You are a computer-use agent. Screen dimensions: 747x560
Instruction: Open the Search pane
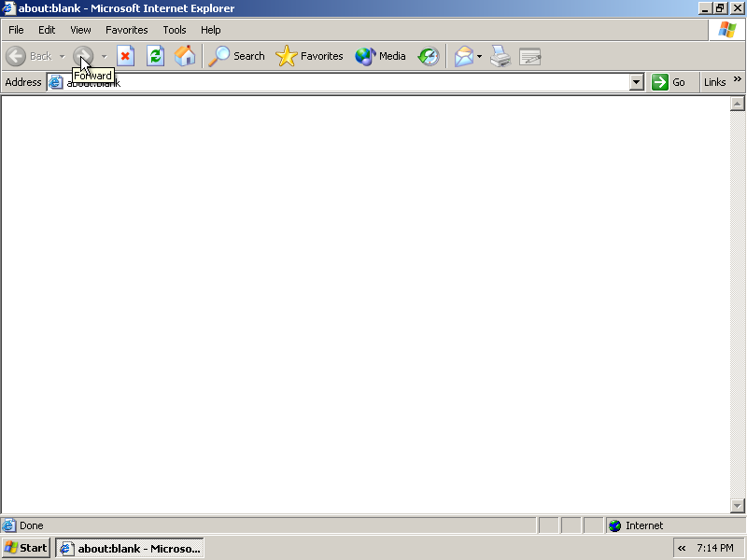coord(237,56)
